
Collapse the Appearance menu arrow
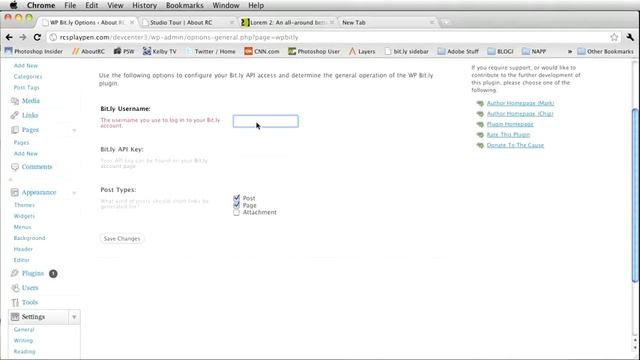click(x=74, y=193)
